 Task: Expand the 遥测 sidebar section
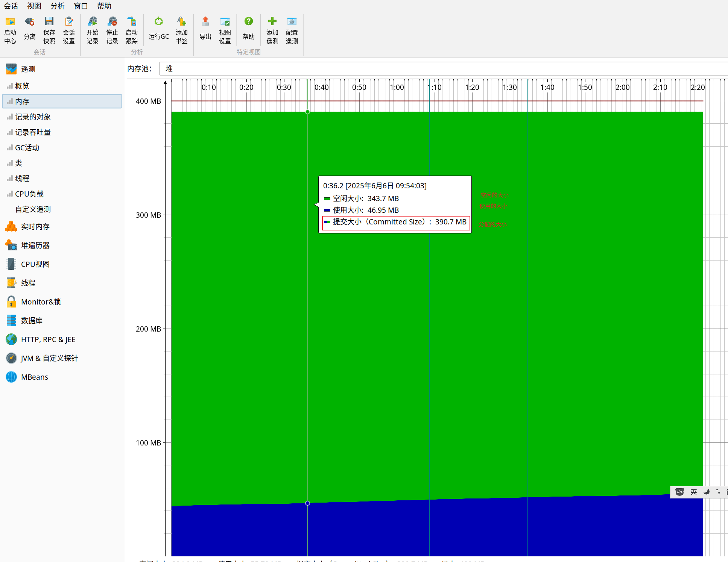tap(28, 69)
